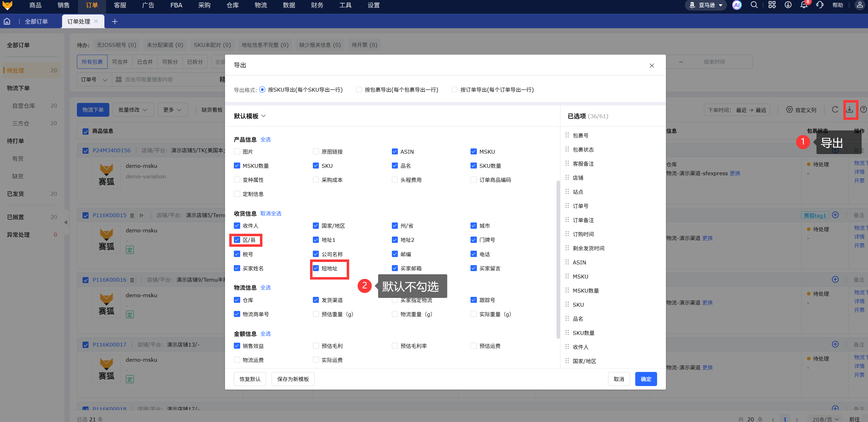Enable the 图片 checkbox
Screen dimensions: 868x422
pyautogui.click(x=237, y=152)
